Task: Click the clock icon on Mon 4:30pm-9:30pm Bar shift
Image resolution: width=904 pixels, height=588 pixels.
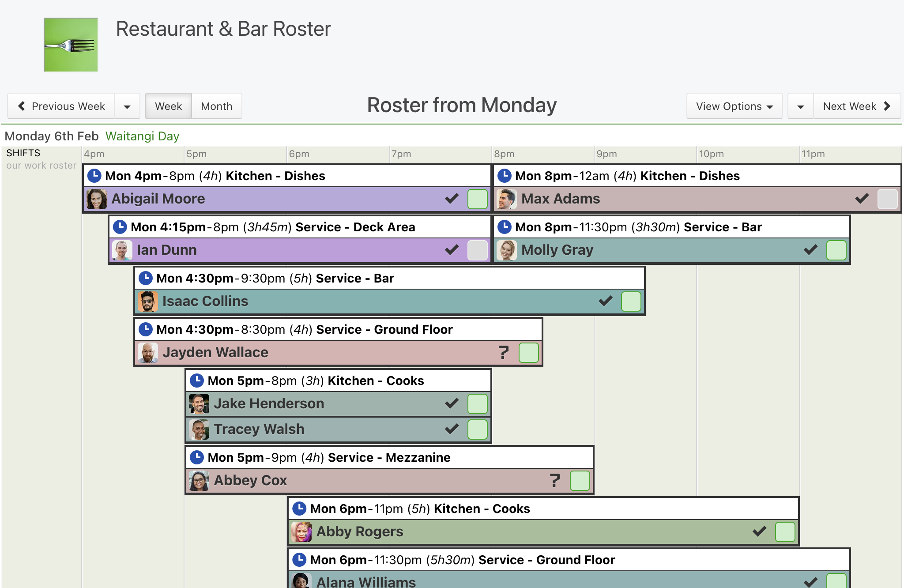Action: pos(146,278)
